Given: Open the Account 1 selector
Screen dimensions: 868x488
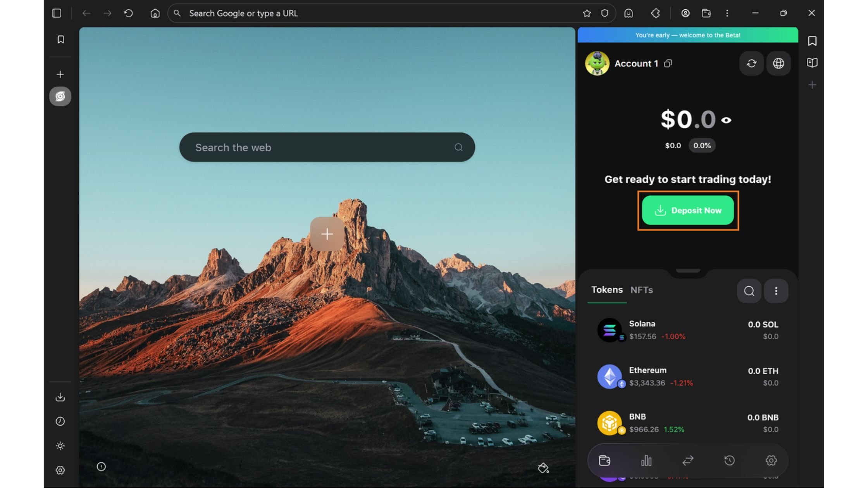Looking at the screenshot, I should coord(636,63).
